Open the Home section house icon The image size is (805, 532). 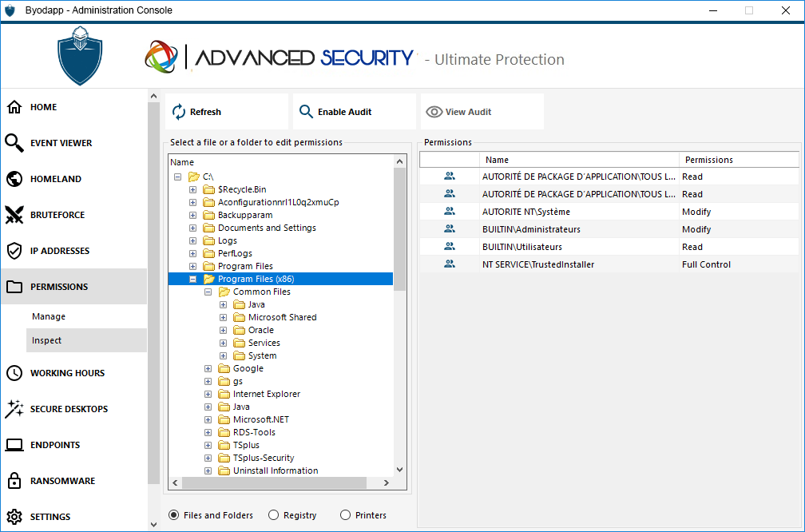click(14, 107)
